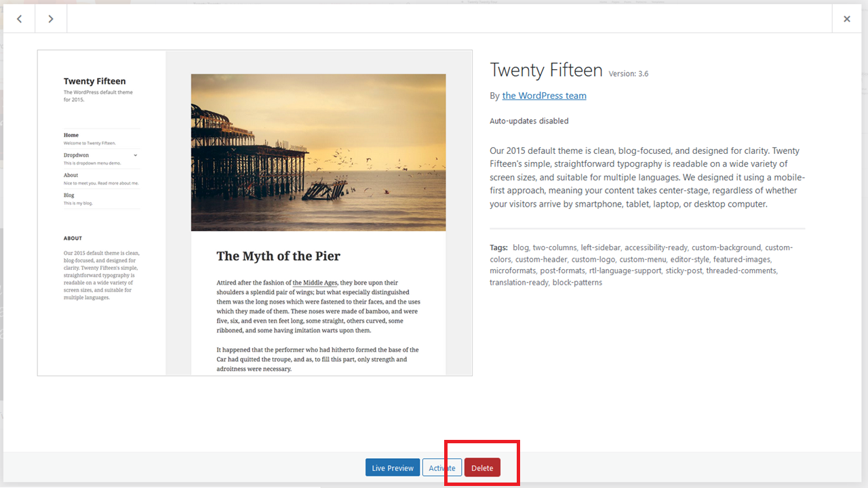Click 'Dropdwon' item in the preview sidebar

coord(76,155)
